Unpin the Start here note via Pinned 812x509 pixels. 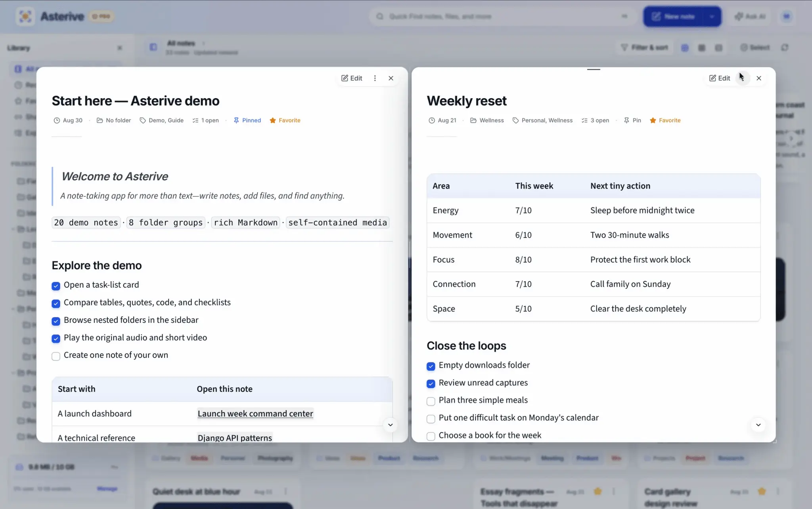(x=247, y=120)
